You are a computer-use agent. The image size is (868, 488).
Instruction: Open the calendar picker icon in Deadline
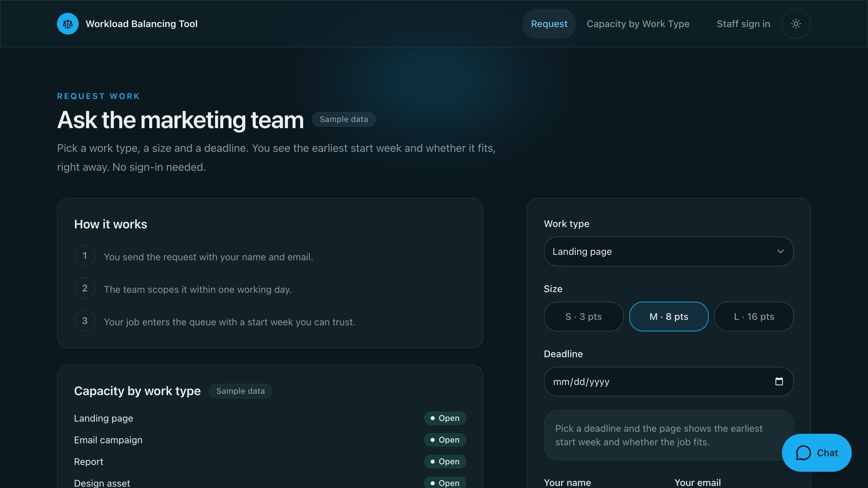779,382
